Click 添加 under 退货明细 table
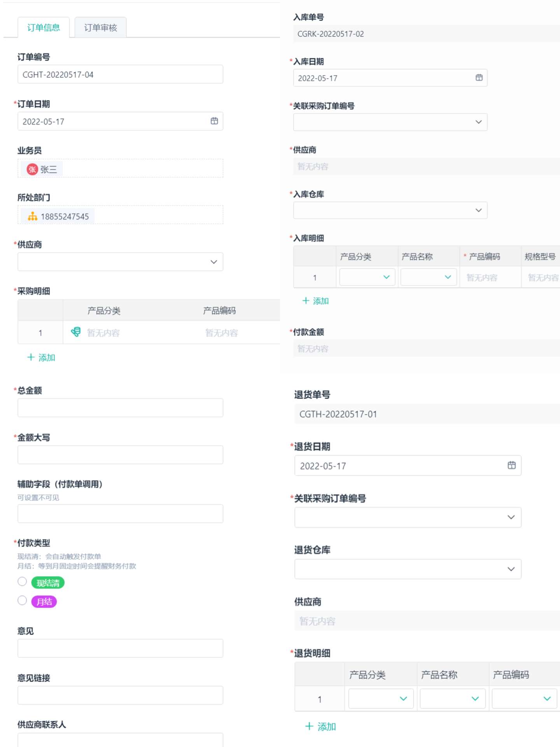Image resolution: width=560 pixels, height=747 pixels. 321,726
